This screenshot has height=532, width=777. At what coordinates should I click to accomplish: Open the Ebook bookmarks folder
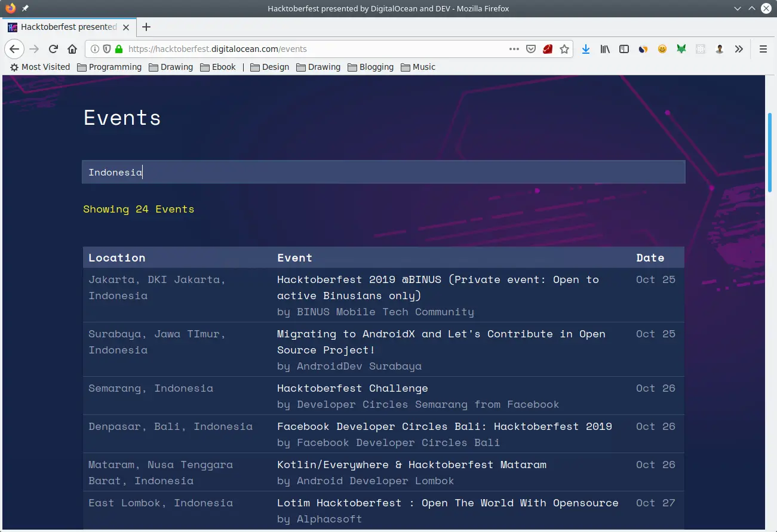pos(218,67)
